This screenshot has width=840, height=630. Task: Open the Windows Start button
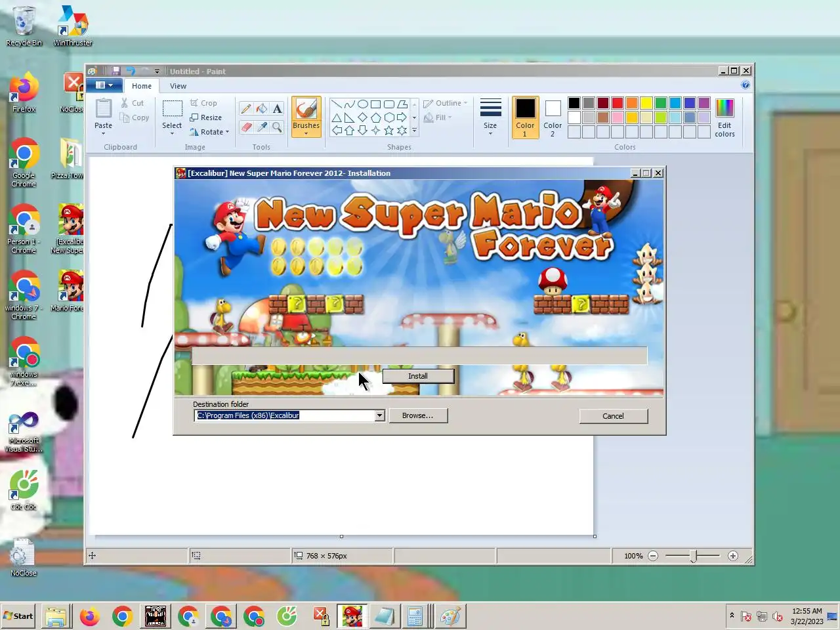click(18, 616)
